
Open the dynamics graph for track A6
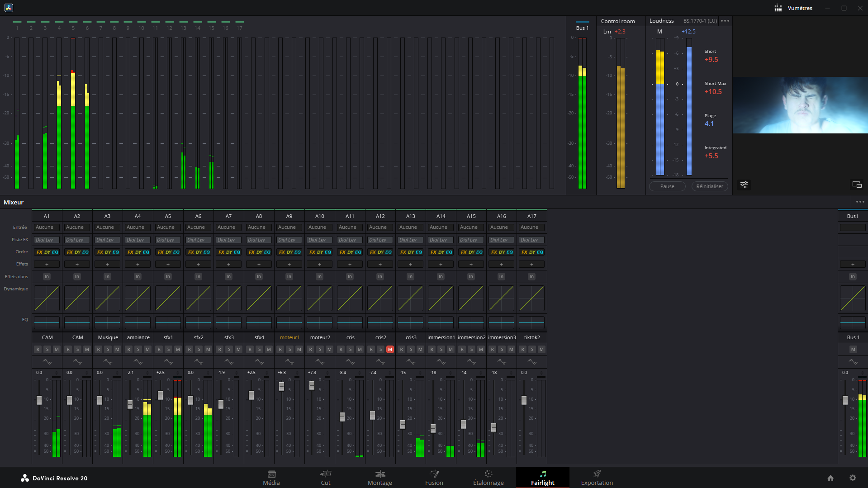click(198, 298)
